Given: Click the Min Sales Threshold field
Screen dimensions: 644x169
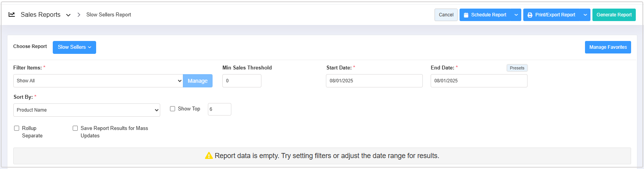Looking at the screenshot, I should click(x=241, y=81).
